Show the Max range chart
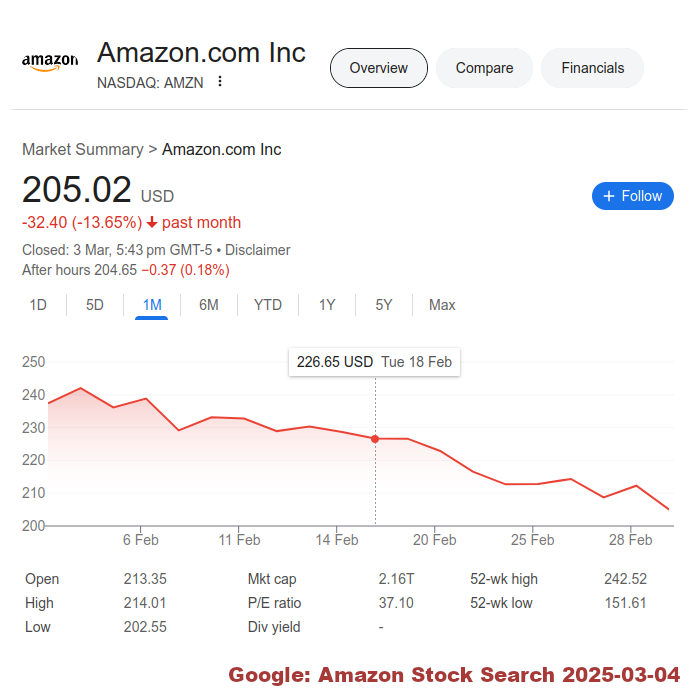This screenshot has width=697, height=700. coord(442,305)
